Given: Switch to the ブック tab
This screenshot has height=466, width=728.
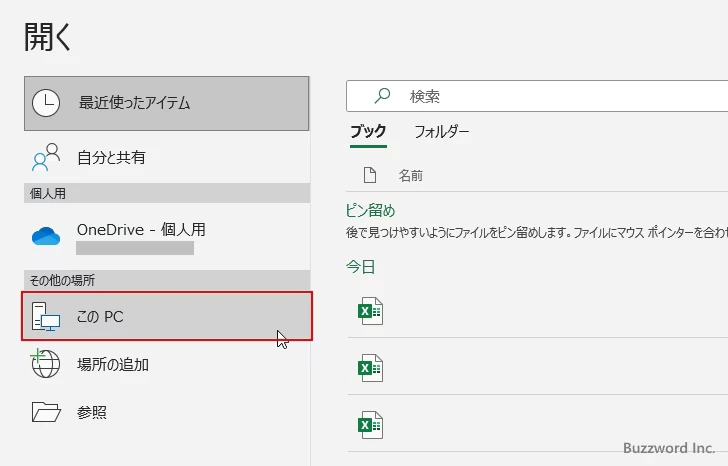Looking at the screenshot, I should coord(368,132).
